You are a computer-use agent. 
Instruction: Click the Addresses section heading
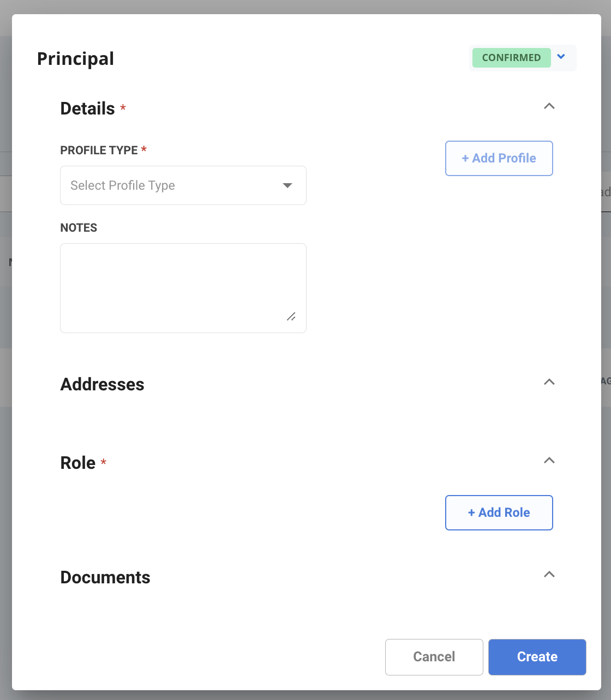pos(103,384)
